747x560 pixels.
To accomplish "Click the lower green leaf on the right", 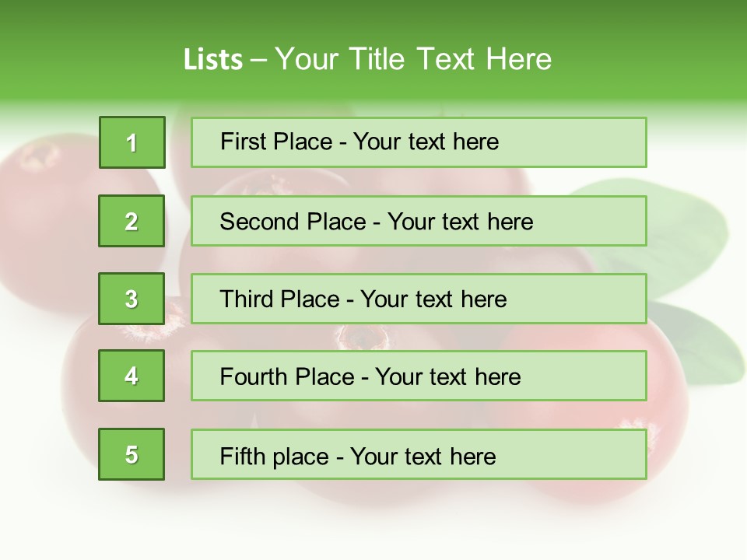I will [700, 342].
